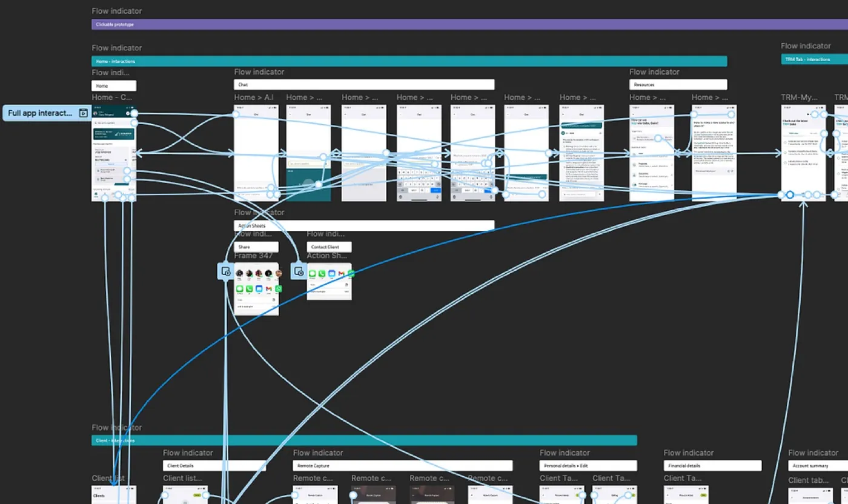This screenshot has width=848, height=504.
Task: Select the Client list frame title
Action: coord(108,479)
